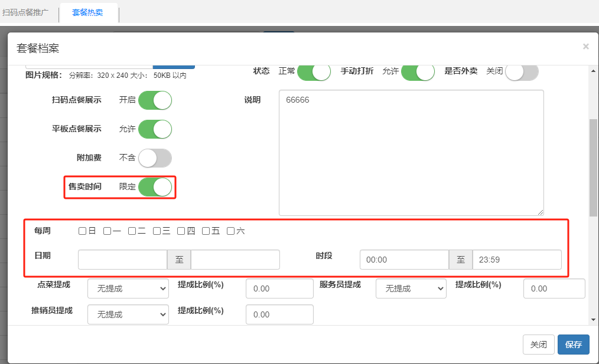Toggle the 平板点餐展示 switch

coord(155,129)
